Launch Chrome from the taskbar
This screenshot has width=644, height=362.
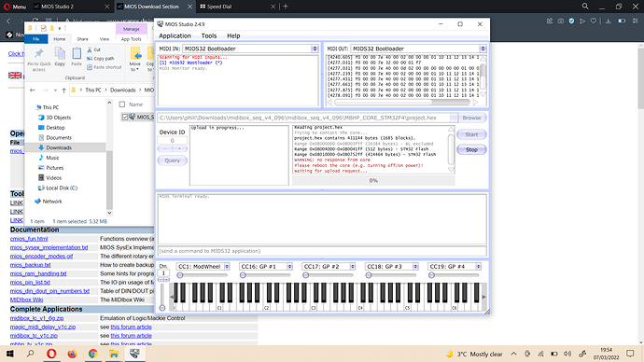(x=92, y=354)
